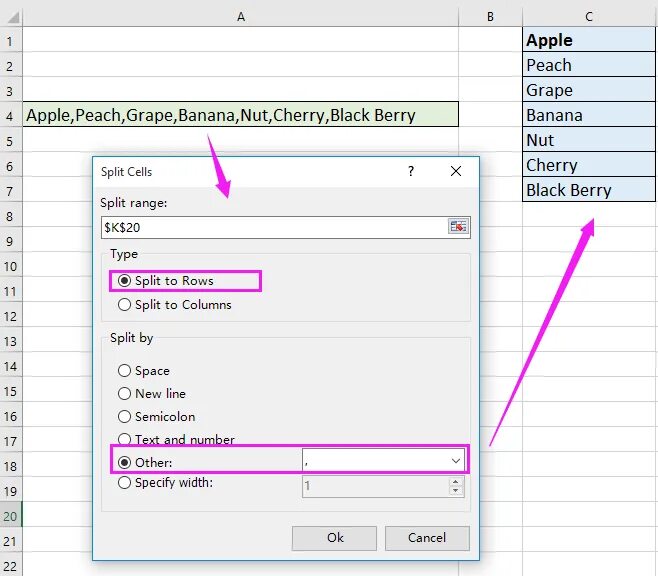Select row 4 header
This screenshot has height=576, width=658.
tap(11, 116)
